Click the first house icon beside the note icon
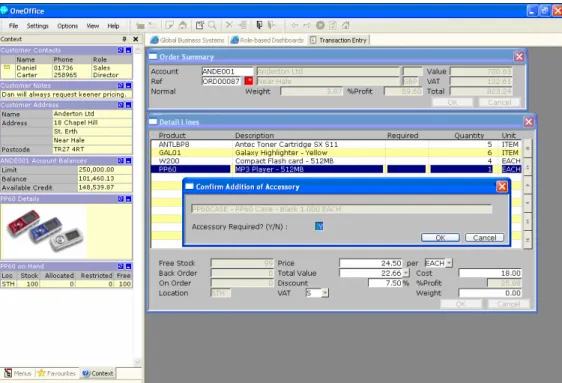 click(183, 25)
